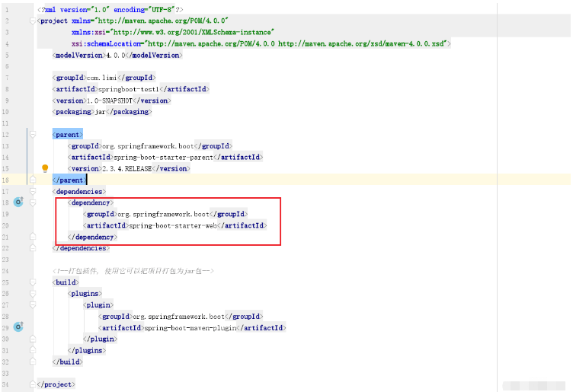
Task: Click the opening dependencies tag on line 17
Action: coord(79,191)
